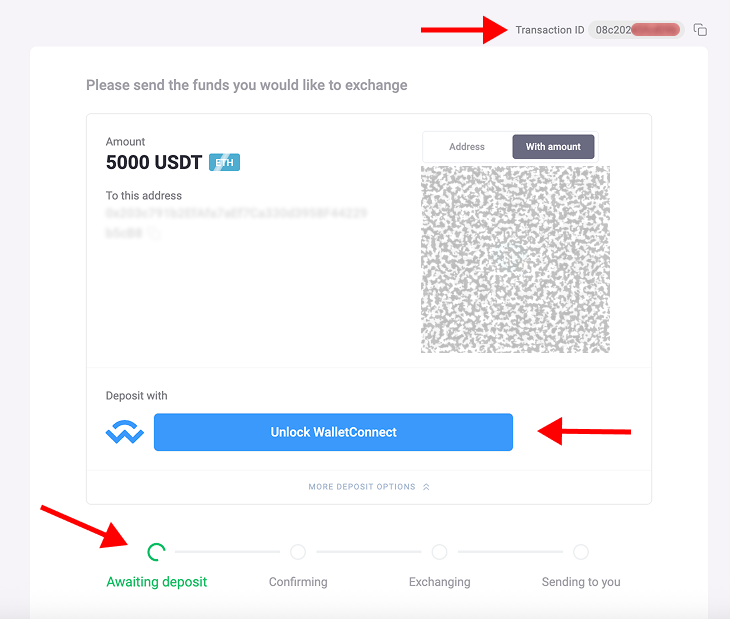730x619 pixels.
Task: Click the Exchanging step label
Action: click(x=439, y=582)
